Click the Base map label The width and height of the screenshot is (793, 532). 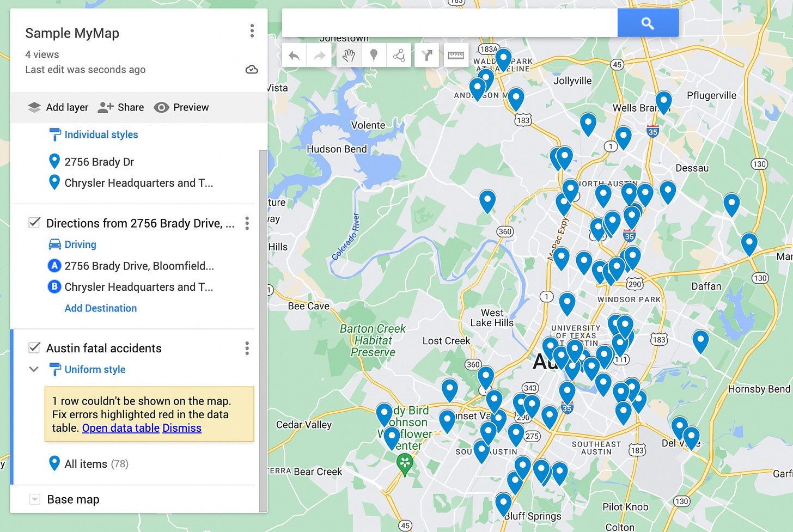coord(74,499)
